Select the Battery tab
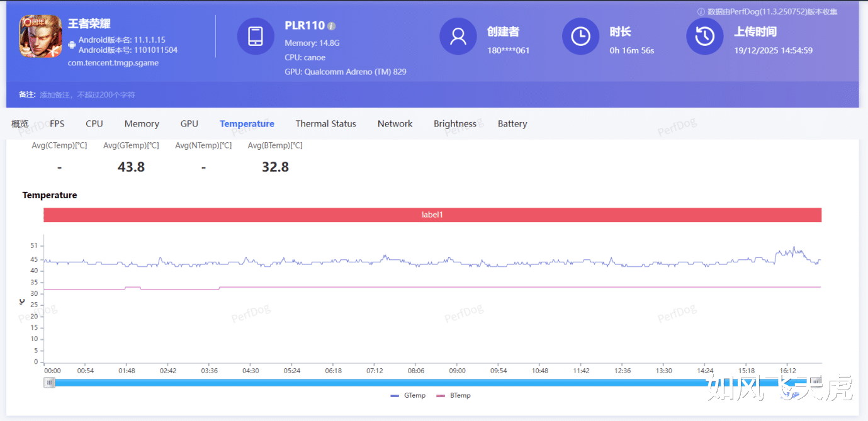The height and width of the screenshot is (421, 868). coord(512,124)
